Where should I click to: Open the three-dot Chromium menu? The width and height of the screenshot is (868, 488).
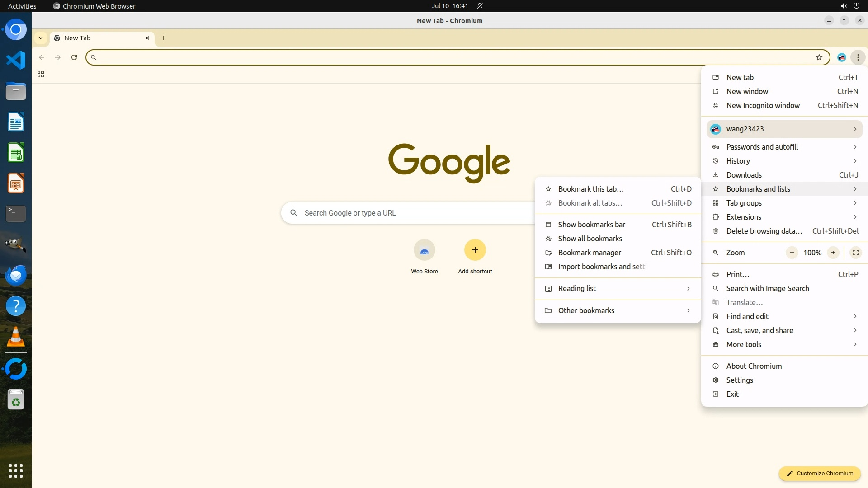pos(858,57)
